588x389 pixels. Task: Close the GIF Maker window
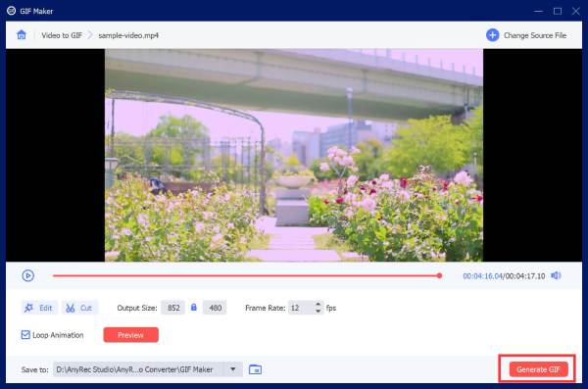[576, 11]
